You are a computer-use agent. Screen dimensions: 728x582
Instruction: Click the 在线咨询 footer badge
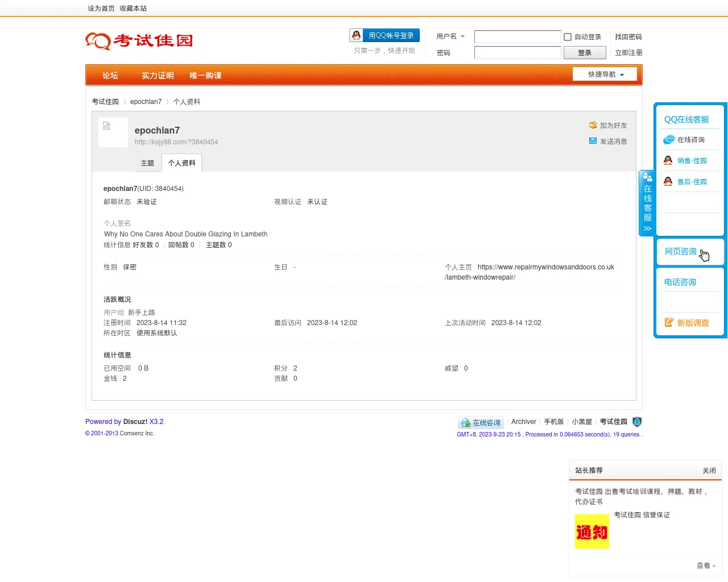point(481,422)
